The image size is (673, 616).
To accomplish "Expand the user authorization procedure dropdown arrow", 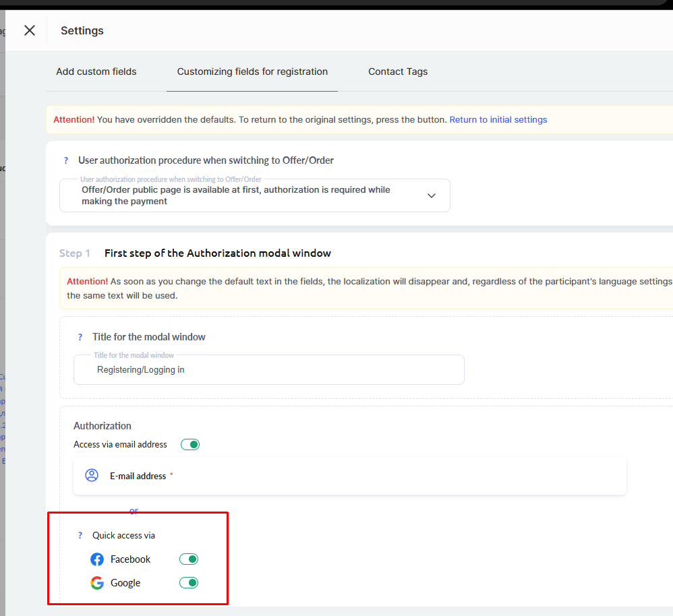I will [432, 195].
